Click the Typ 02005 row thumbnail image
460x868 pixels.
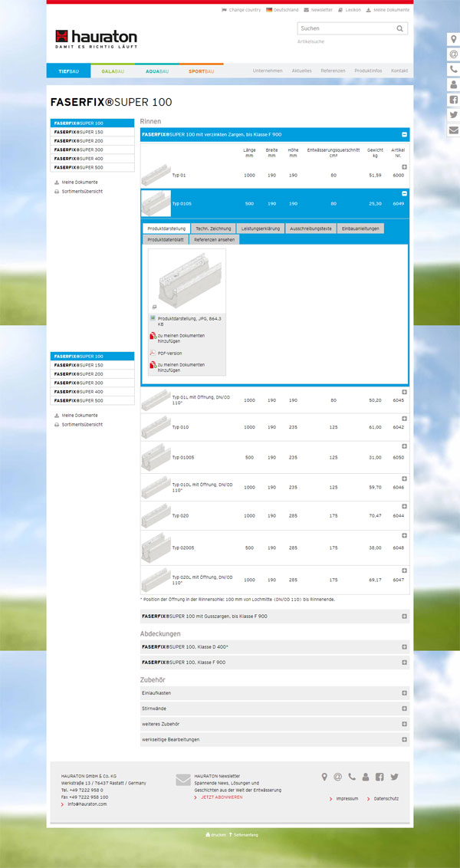(x=156, y=547)
